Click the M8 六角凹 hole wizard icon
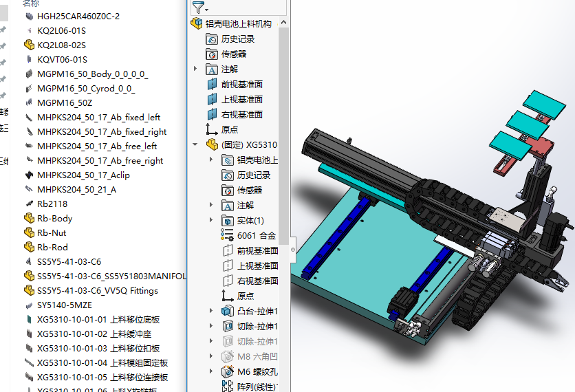The width and height of the screenshot is (575, 392). coord(228,356)
